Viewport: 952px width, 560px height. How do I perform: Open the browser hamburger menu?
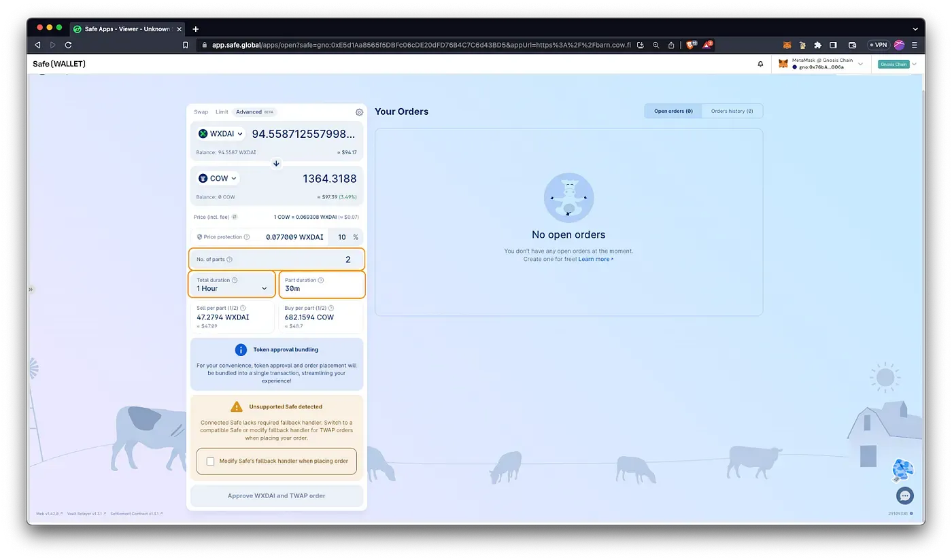[x=914, y=45]
